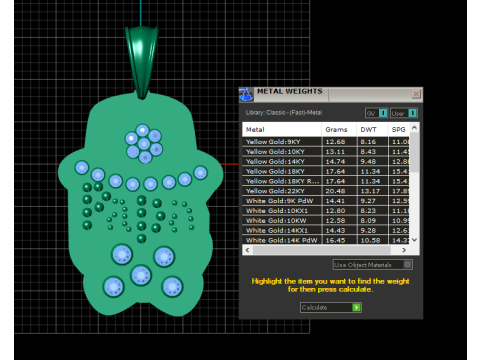Select the Yellow Gold:14KY row
Image resolution: width=480 pixels, height=360 pixels.
pos(326,161)
